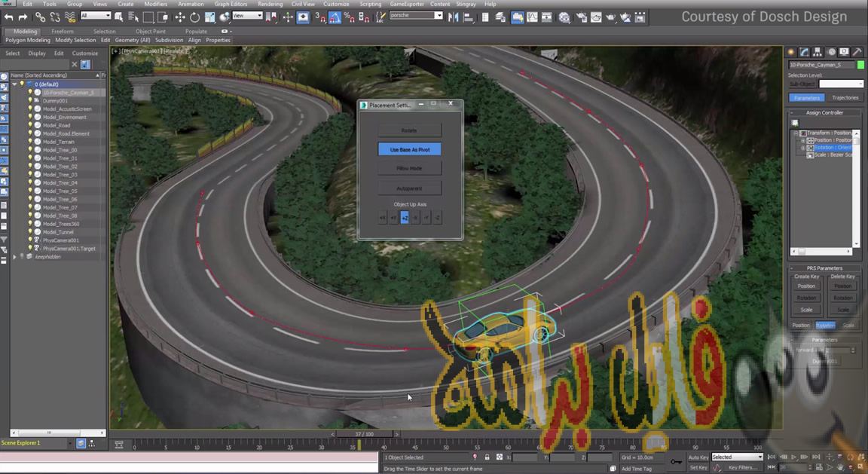The image size is (868, 474).
Task: Open the Key Filters dialog
Action: 742,467
